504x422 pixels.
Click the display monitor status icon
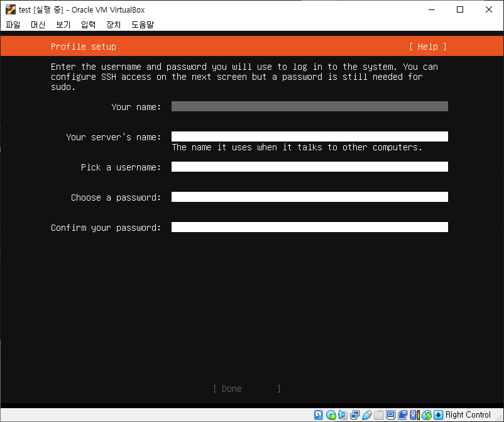tap(390, 415)
